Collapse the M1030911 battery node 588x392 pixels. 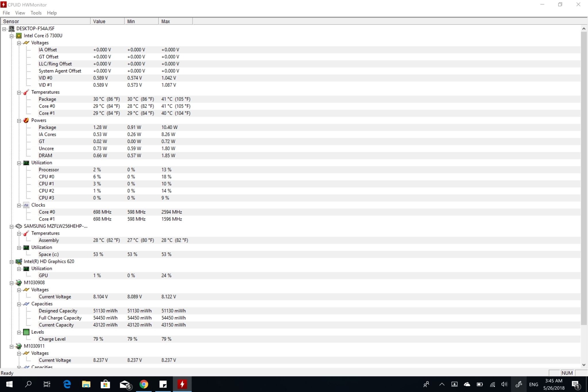coord(12,347)
